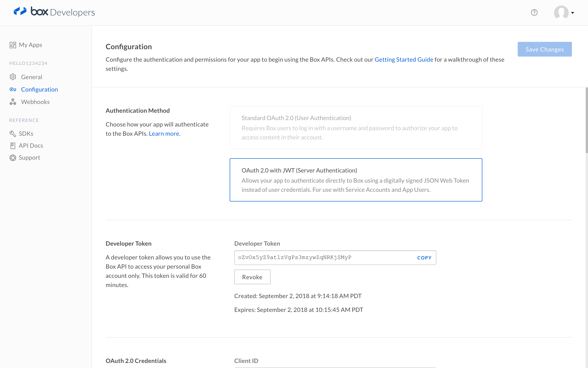This screenshot has height=368, width=588.
Task: Click the Box logo icon
Action: [x=20, y=11]
